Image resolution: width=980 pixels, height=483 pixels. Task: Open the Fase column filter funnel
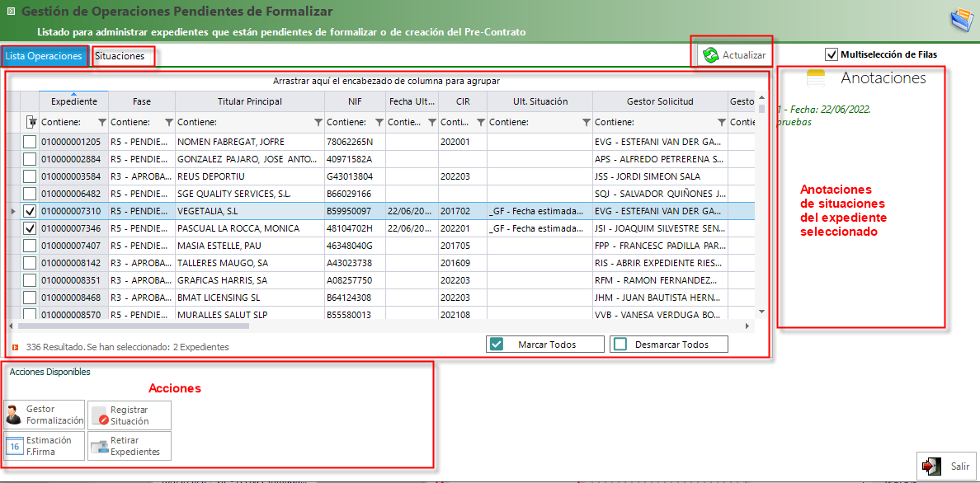point(168,122)
